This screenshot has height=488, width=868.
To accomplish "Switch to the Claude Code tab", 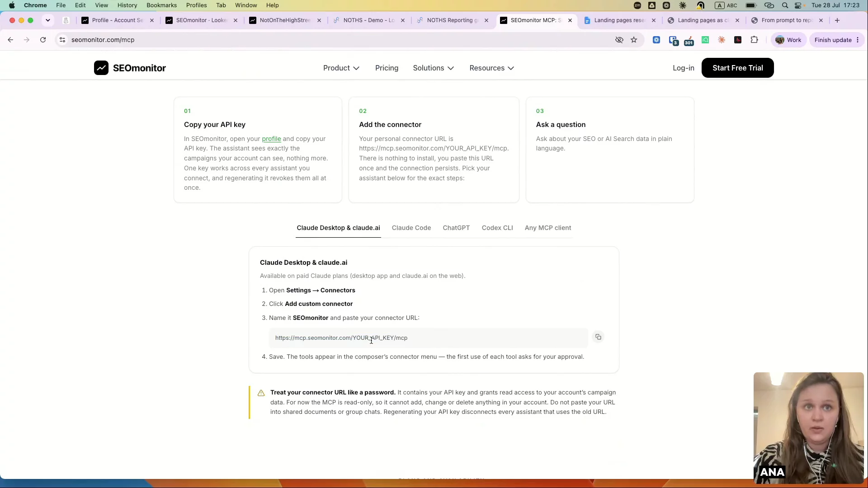I will (411, 228).
